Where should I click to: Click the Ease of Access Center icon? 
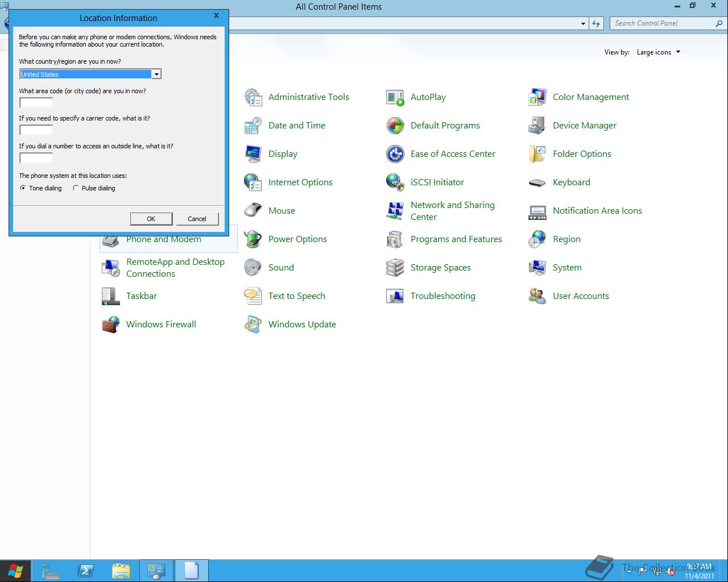(x=395, y=154)
